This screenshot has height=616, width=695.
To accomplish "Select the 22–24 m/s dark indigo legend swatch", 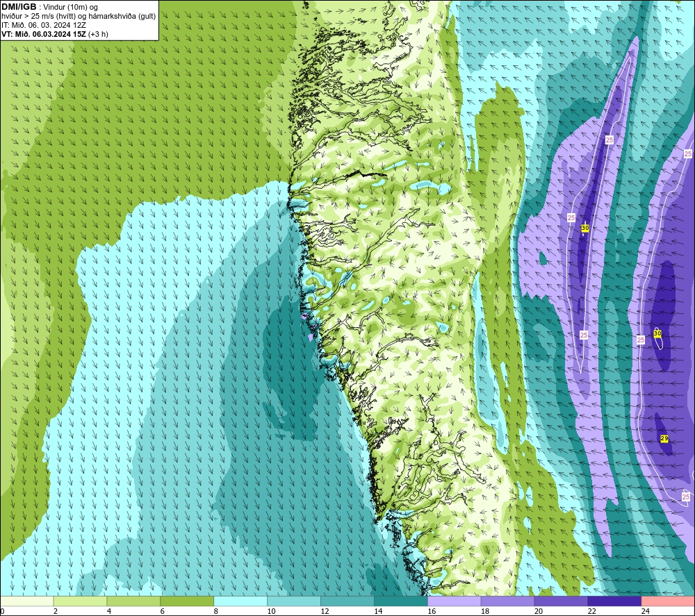I will (x=614, y=601).
